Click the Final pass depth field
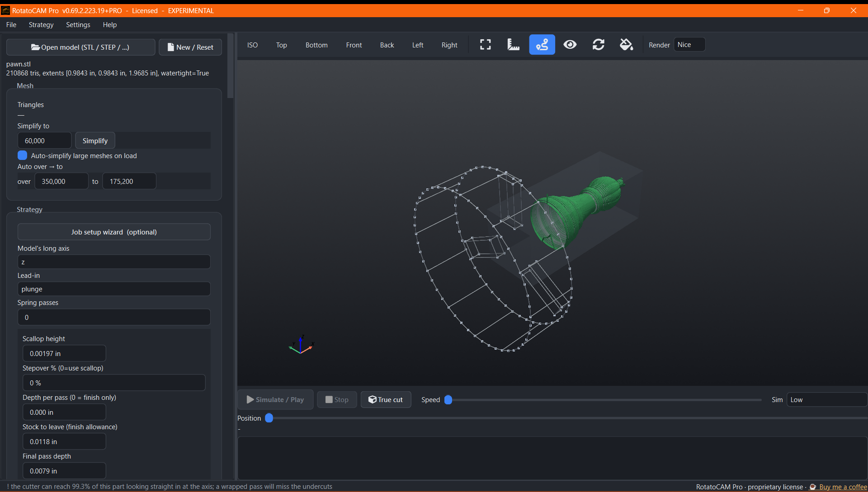The image size is (868, 492). click(64, 471)
